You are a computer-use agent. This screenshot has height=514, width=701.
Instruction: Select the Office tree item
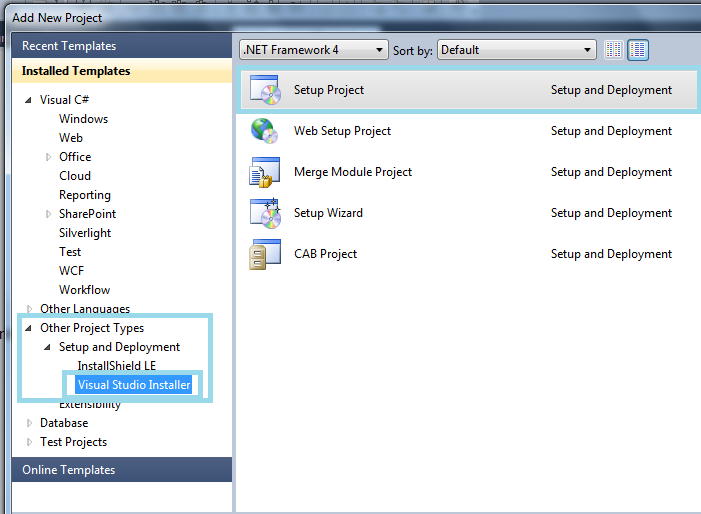point(75,157)
